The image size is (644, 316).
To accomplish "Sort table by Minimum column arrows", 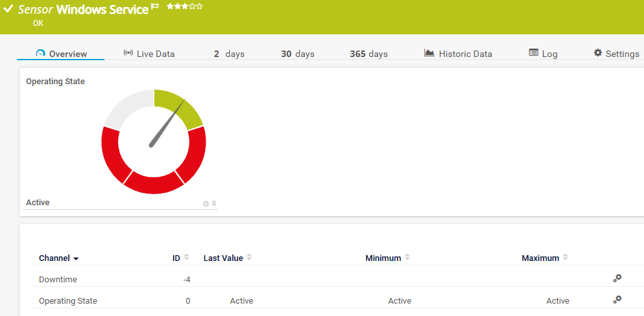I will (x=407, y=258).
